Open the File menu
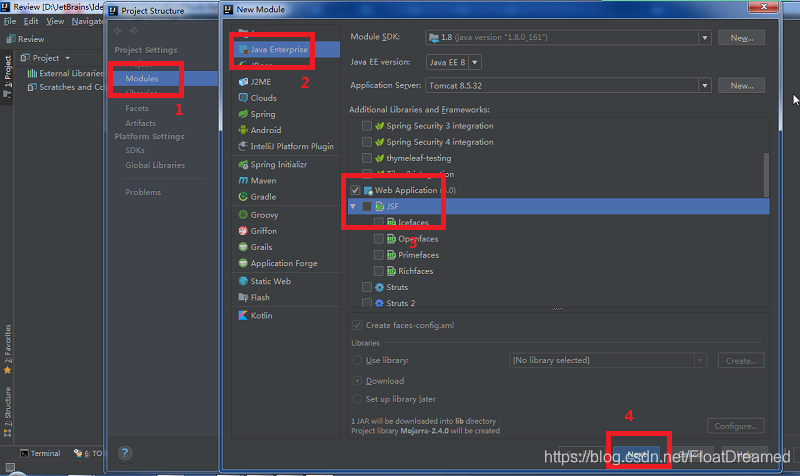This screenshot has height=476, width=800. click(x=10, y=21)
